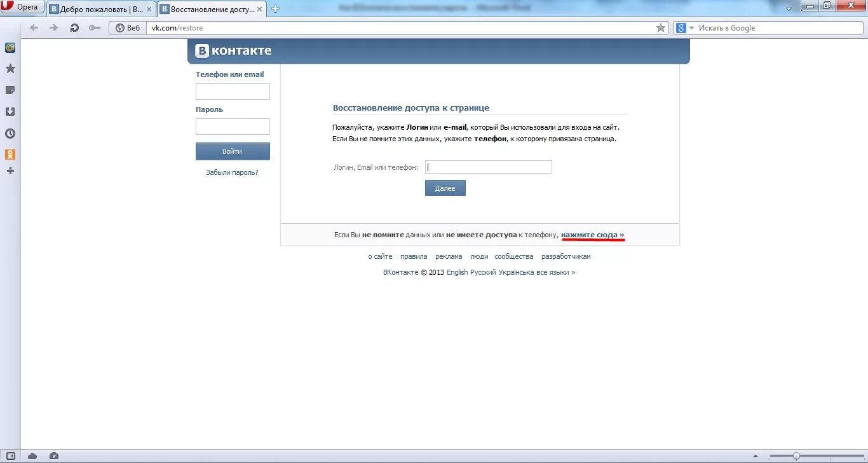Open the mail panel in Opera sidebar
This screenshot has width=868, height=463.
point(10,48)
